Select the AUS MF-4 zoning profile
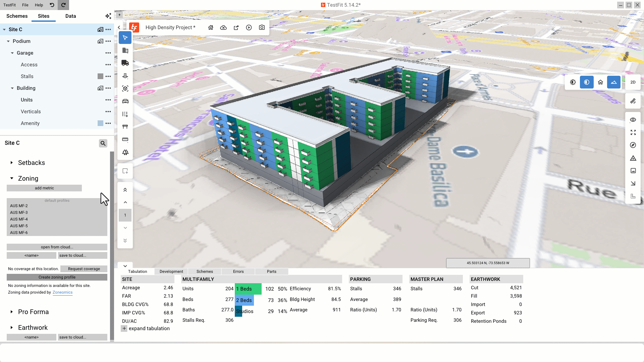Viewport: 644px width, 362px height. (x=19, y=219)
